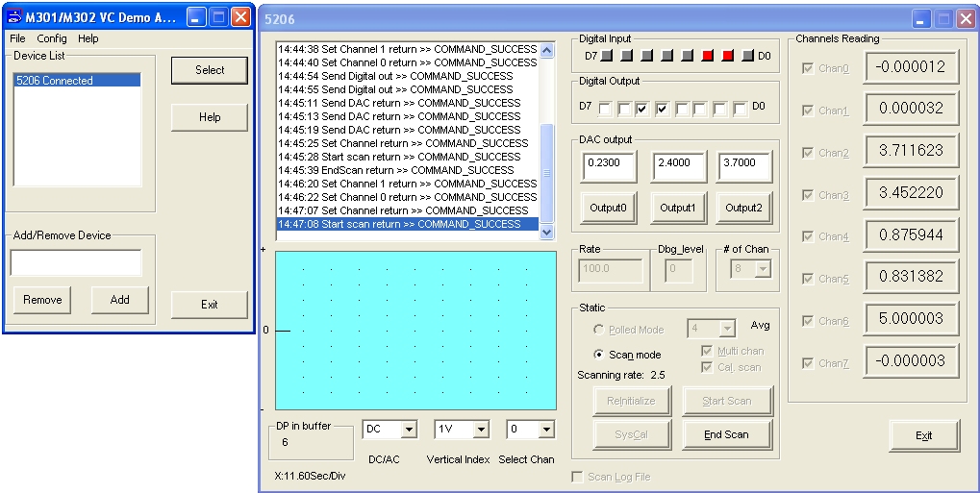The image size is (980, 493).
Task: Uncheck the Digital Output D5 checkbox
Action: (x=642, y=109)
